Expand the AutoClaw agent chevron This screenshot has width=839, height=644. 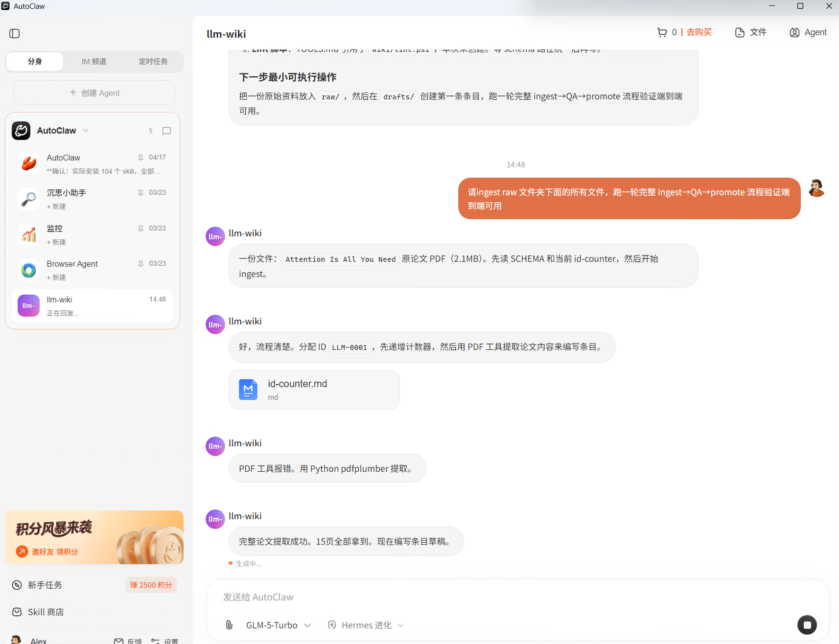click(x=86, y=131)
